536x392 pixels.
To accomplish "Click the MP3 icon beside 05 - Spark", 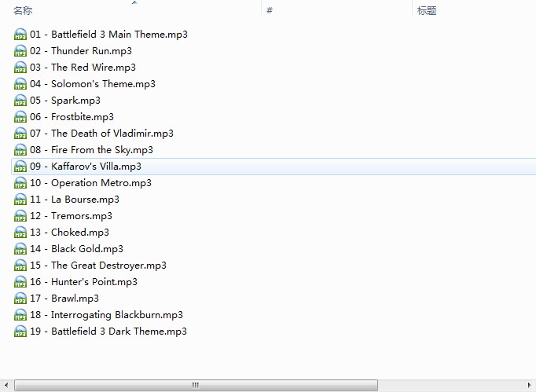I will tap(20, 101).
